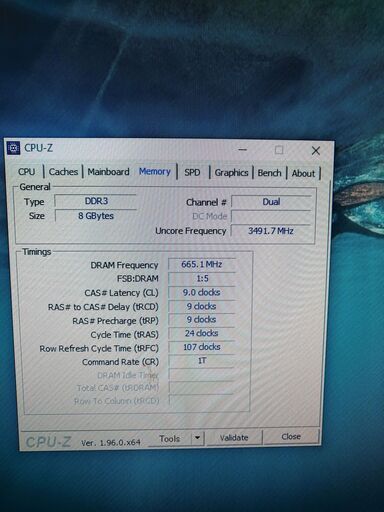Click the Channel # Dual field
This screenshot has height=512, width=384.
pyautogui.click(x=271, y=202)
